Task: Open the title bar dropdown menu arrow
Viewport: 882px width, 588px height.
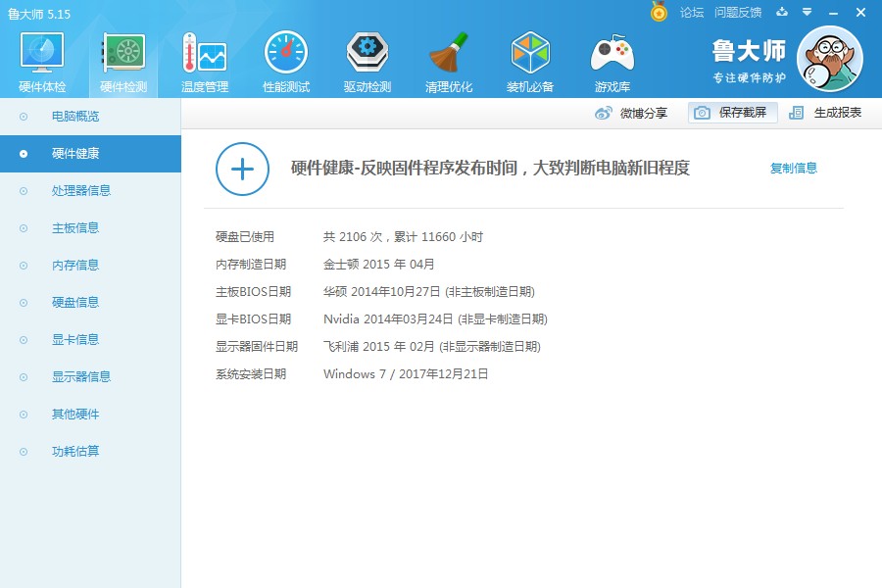Action: tap(808, 12)
